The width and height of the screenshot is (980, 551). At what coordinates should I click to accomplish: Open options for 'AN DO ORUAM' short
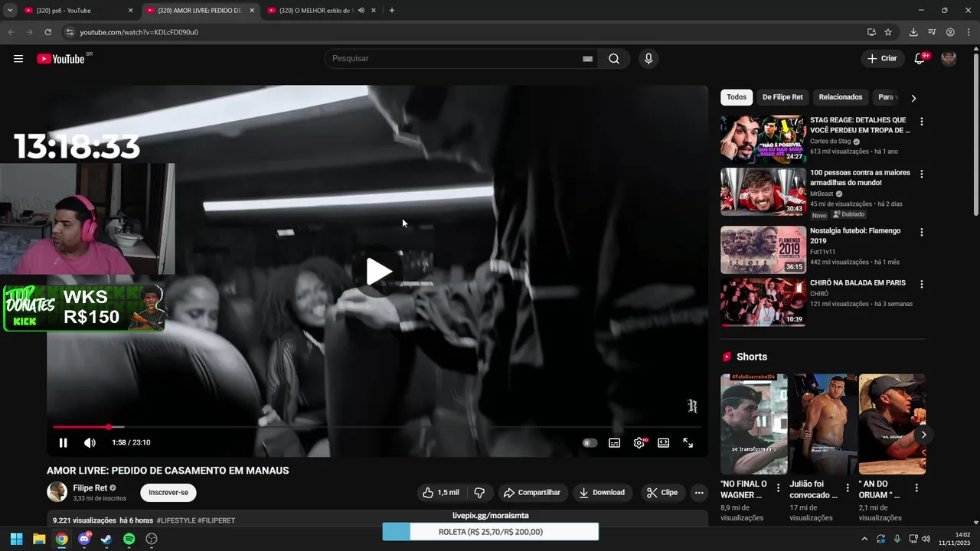coord(916,487)
